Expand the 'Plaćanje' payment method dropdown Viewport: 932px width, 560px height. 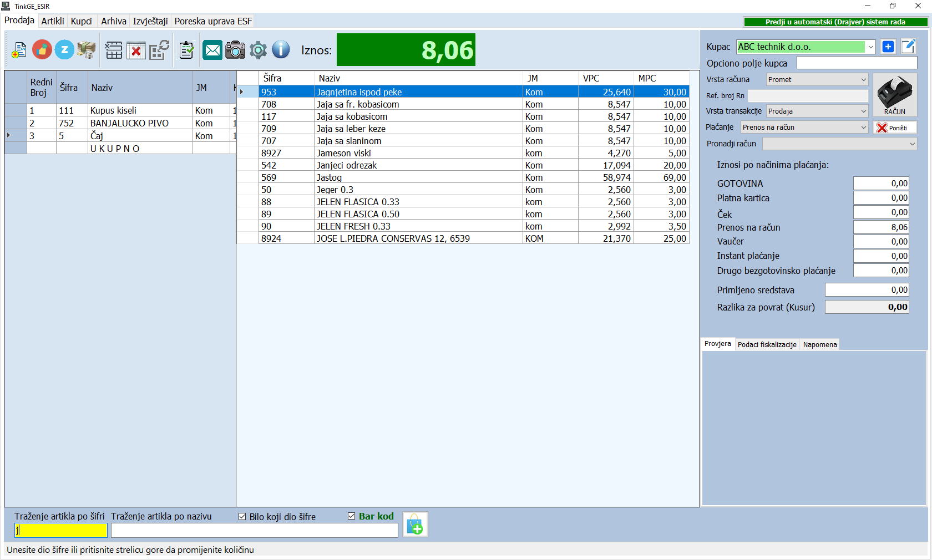point(804,128)
